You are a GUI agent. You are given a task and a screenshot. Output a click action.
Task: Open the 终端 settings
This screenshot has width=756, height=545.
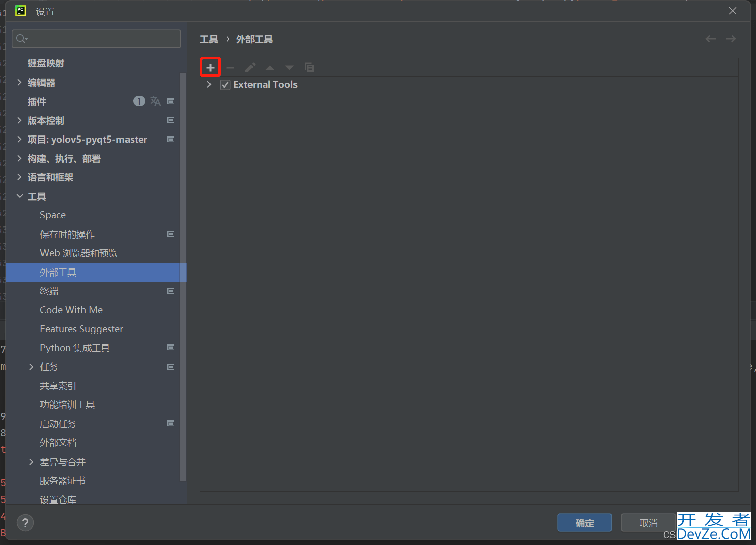[49, 291]
